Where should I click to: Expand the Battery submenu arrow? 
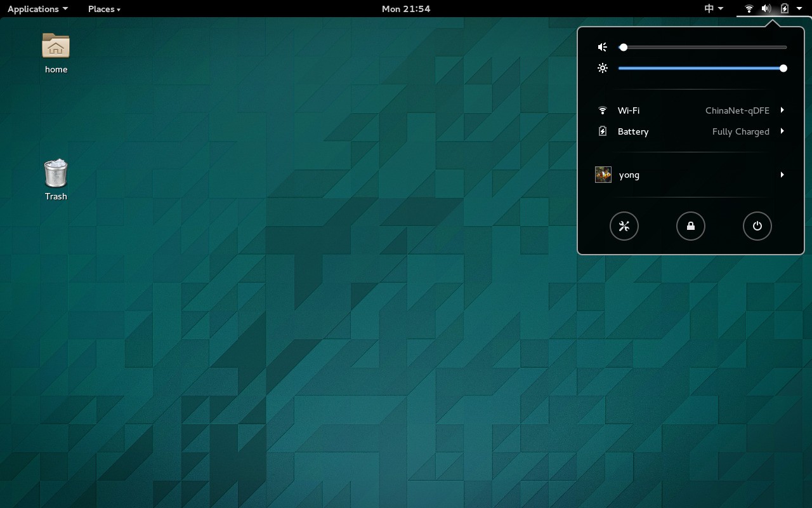pos(782,131)
